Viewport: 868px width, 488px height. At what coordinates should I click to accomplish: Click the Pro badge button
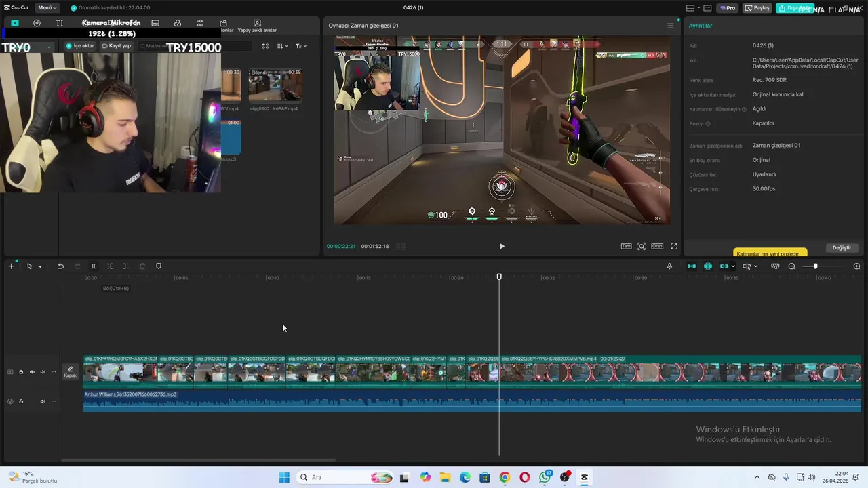coord(728,8)
